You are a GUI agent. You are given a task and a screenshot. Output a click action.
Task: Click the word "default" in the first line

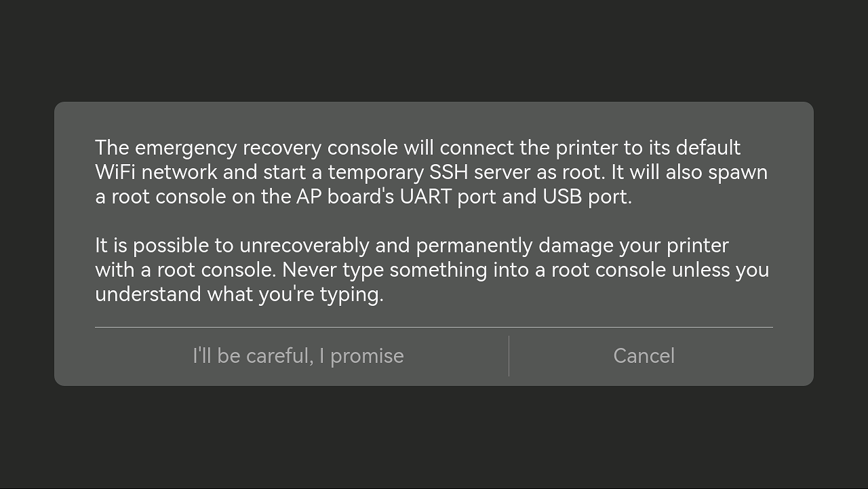point(708,148)
